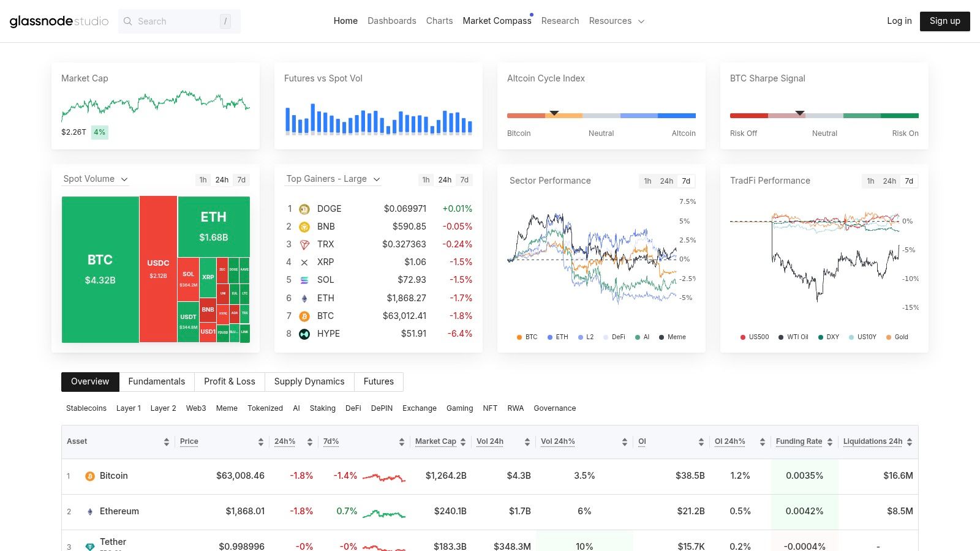Click the ETH coin icon in Top Gainers

(304, 298)
